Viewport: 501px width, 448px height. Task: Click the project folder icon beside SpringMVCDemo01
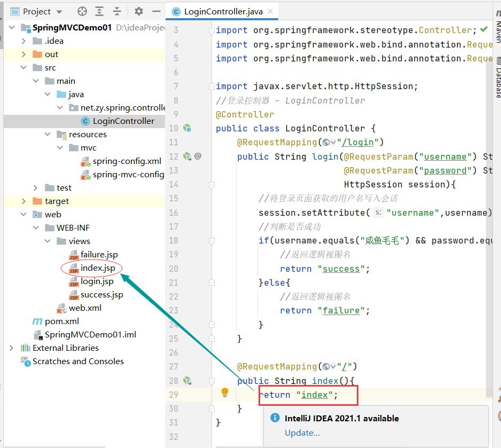[x=26, y=27]
